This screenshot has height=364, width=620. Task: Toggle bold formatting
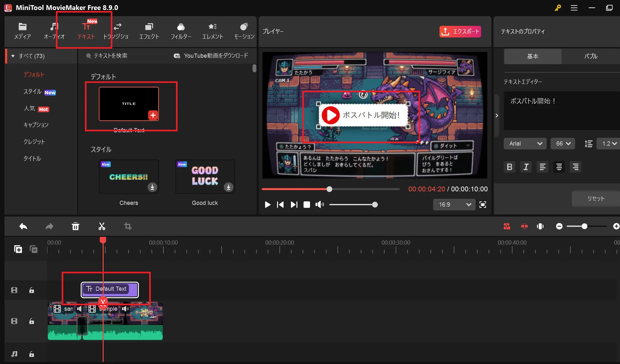(x=510, y=167)
